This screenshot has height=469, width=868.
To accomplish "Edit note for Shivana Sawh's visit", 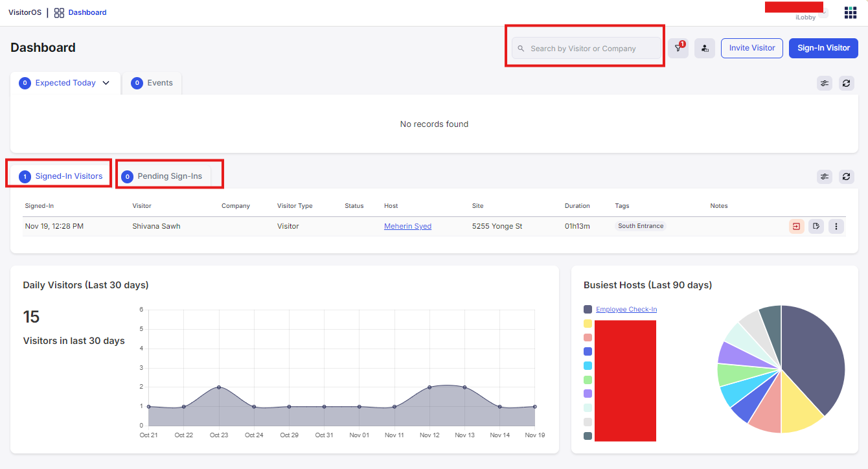I will click(816, 226).
